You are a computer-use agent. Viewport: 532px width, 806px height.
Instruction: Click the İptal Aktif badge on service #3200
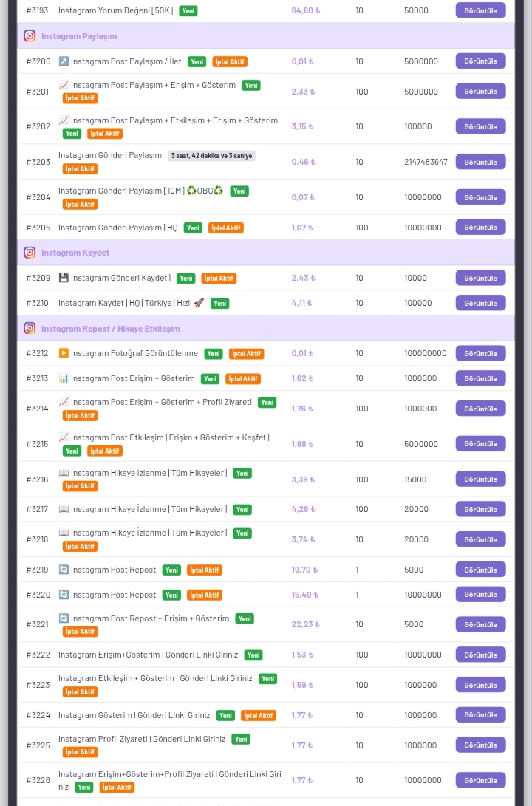(x=230, y=61)
